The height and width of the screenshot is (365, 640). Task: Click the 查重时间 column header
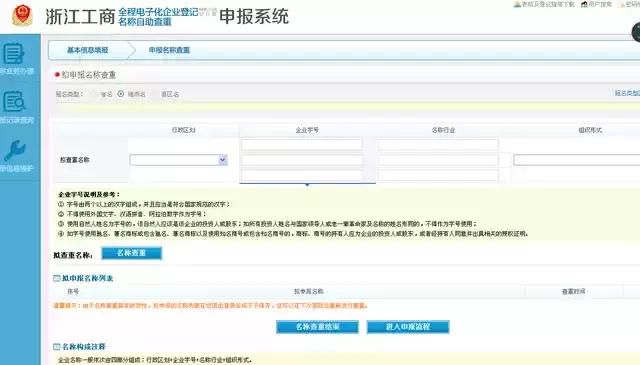573,292
